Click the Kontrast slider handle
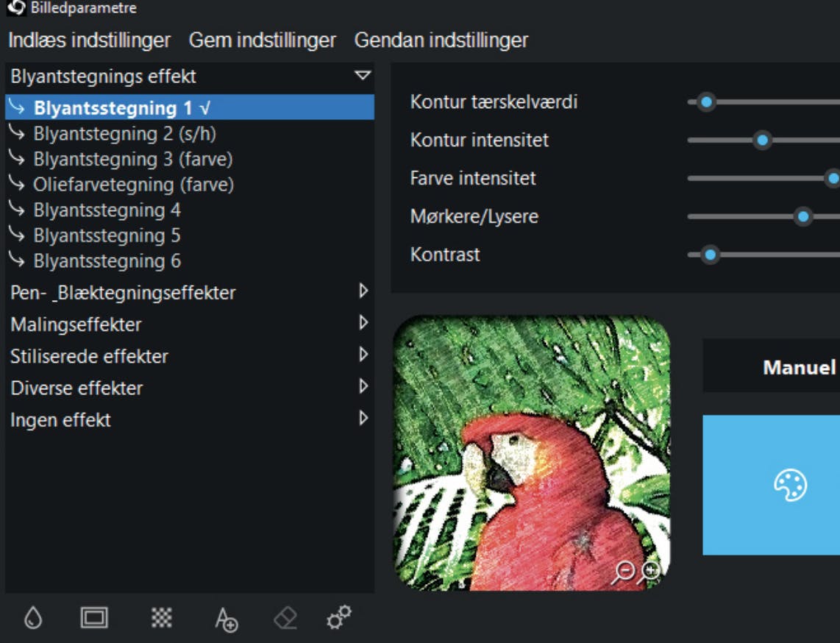This screenshot has width=840, height=643. point(711,255)
